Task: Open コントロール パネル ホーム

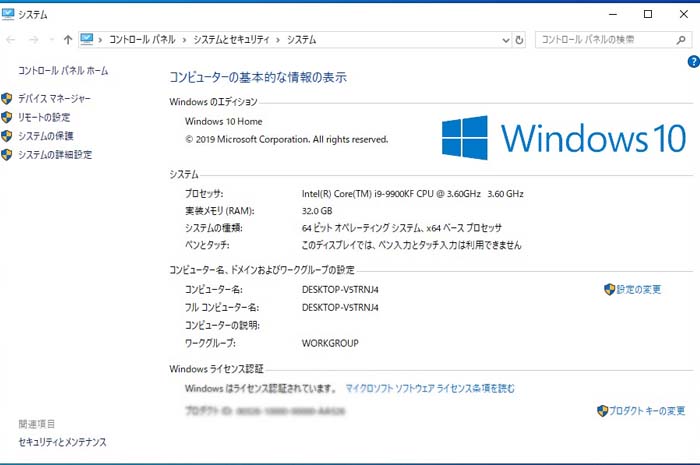Action: [63, 71]
